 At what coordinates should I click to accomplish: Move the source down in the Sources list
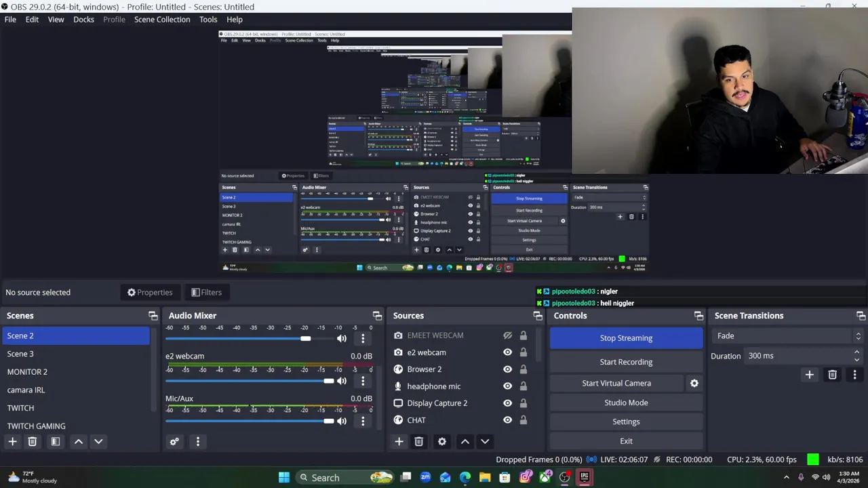(x=485, y=441)
